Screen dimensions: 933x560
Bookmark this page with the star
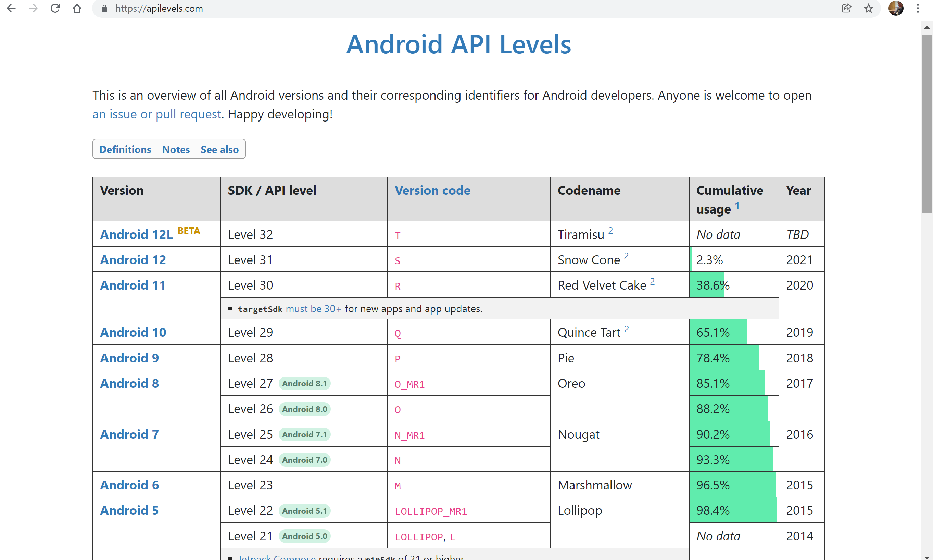click(x=868, y=8)
